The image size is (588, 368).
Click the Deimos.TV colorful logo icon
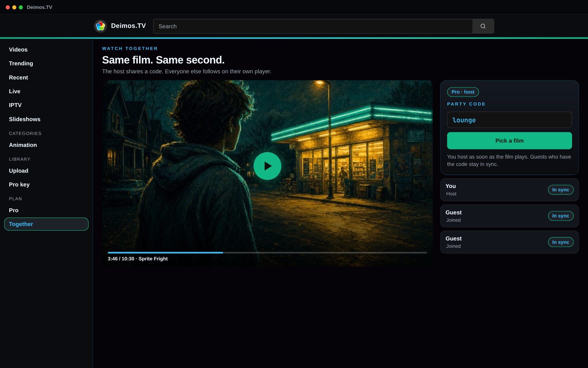point(100,26)
